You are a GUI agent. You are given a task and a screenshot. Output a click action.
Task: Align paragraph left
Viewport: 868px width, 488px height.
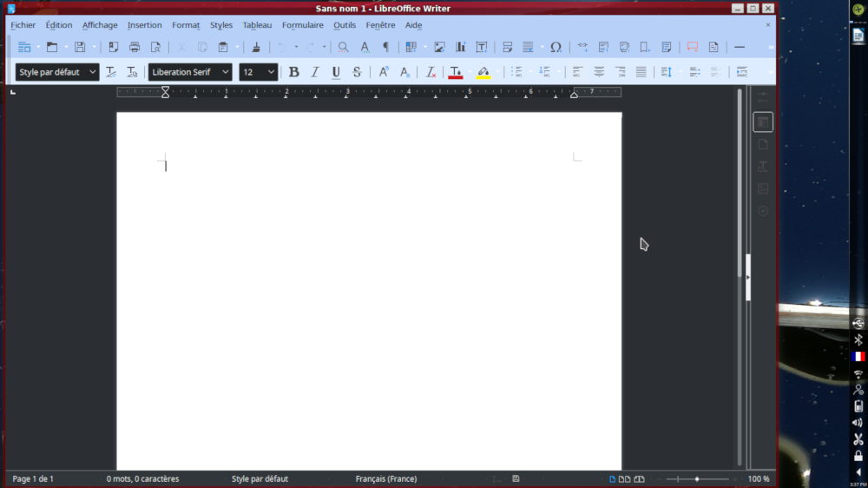pos(577,72)
